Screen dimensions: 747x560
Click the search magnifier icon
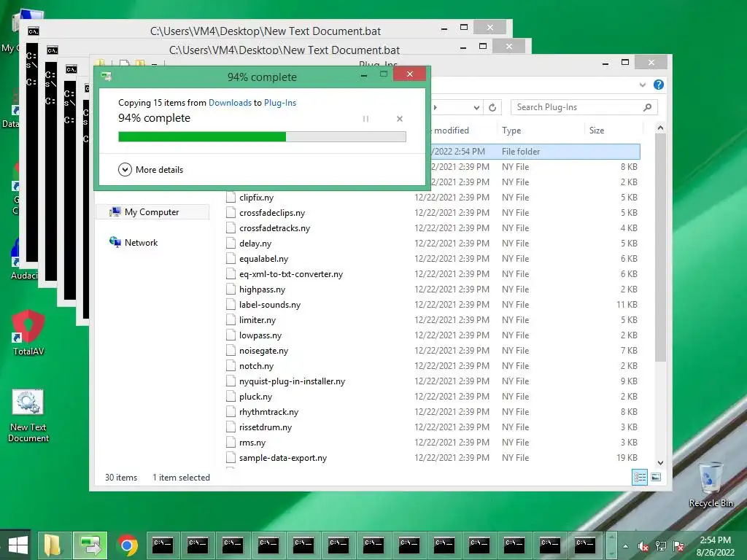click(x=648, y=107)
